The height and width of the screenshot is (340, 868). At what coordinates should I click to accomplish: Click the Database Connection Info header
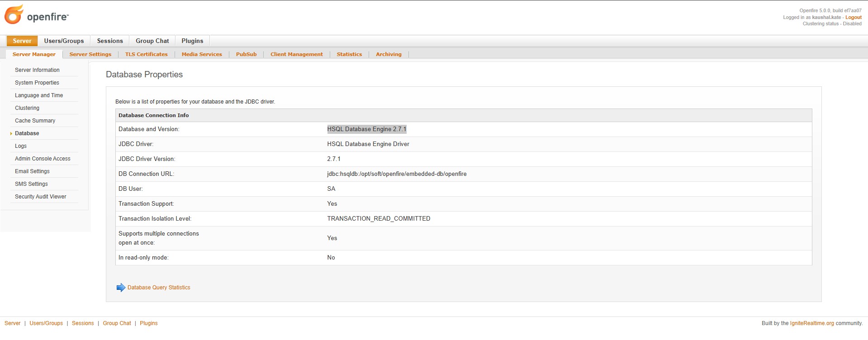pos(154,115)
